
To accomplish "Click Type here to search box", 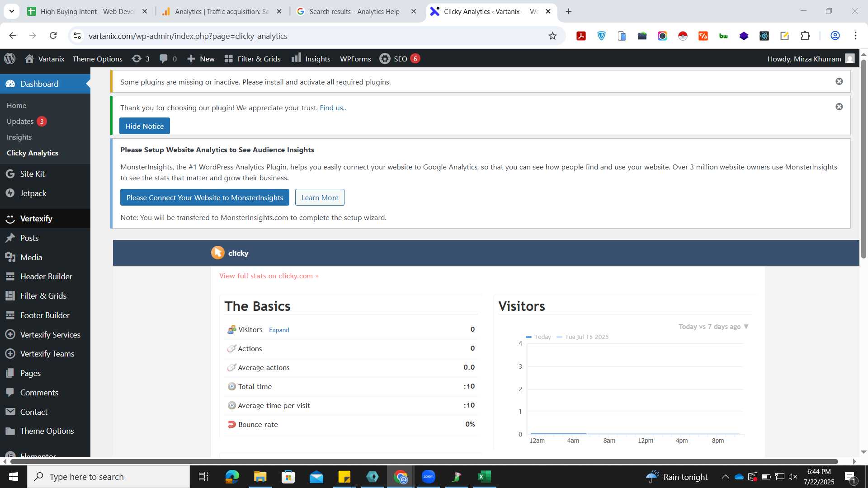I will tap(108, 477).
